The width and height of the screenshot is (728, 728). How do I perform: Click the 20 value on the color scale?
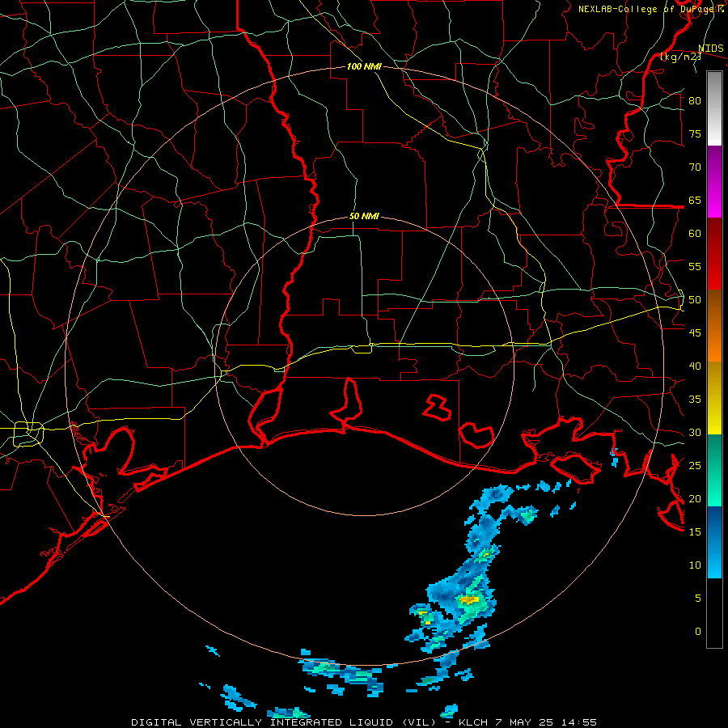tap(695, 499)
